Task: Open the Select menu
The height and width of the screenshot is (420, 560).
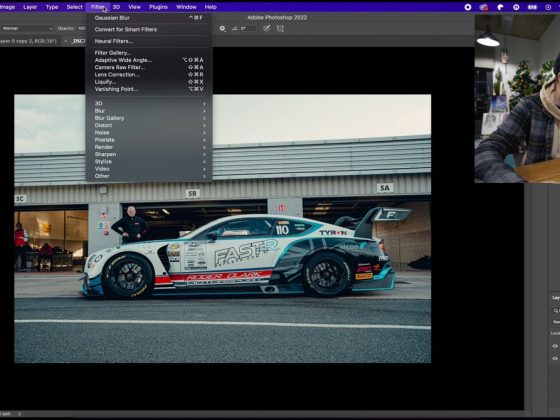Action: [74, 7]
